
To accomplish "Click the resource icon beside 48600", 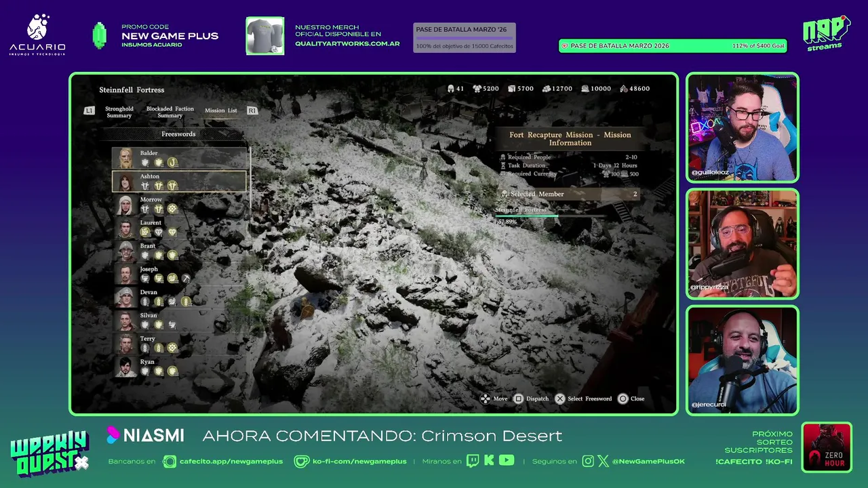I will pyautogui.click(x=624, y=89).
